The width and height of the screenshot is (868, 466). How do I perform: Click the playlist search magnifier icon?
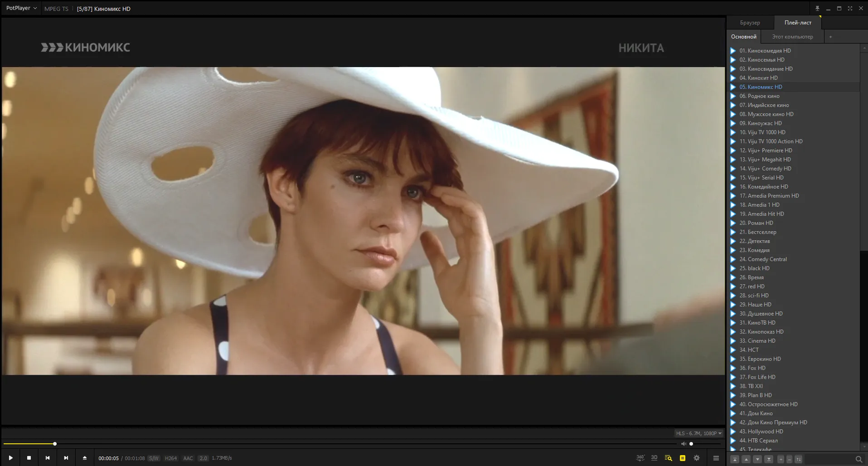pyautogui.click(x=858, y=459)
